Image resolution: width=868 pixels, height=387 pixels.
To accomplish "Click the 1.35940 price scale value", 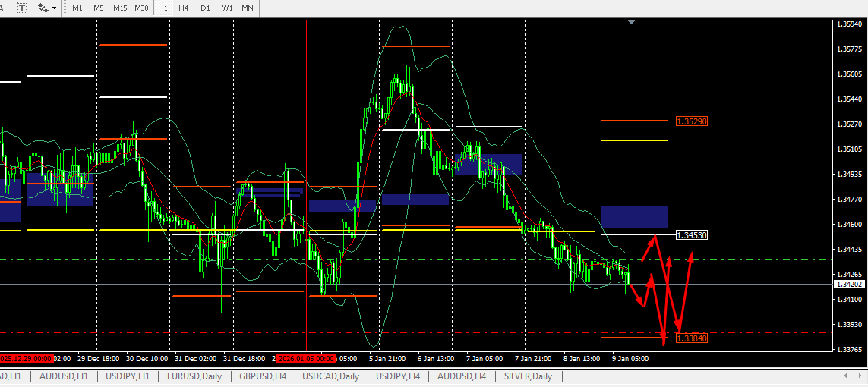I will click(x=850, y=24).
